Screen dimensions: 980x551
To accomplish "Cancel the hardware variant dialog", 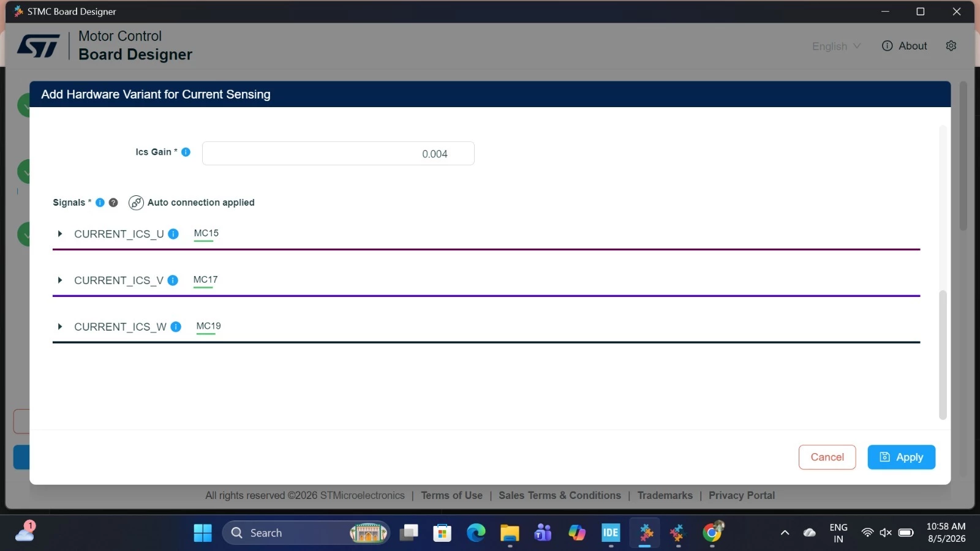I will tap(827, 457).
